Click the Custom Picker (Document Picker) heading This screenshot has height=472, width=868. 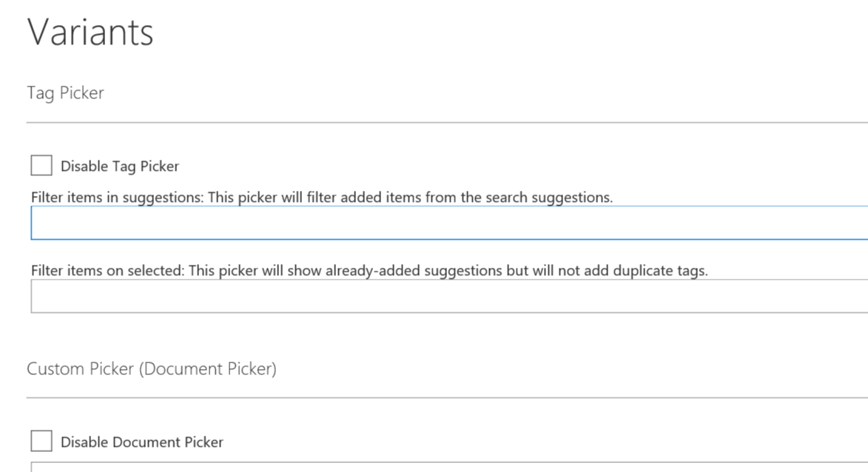152,368
